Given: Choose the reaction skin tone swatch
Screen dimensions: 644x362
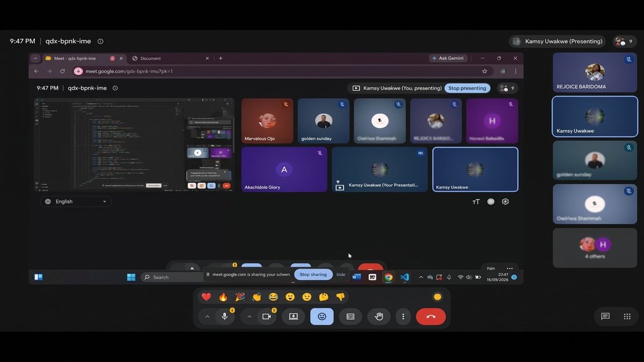Looking at the screenshot, I should click(x=437, y=297).
